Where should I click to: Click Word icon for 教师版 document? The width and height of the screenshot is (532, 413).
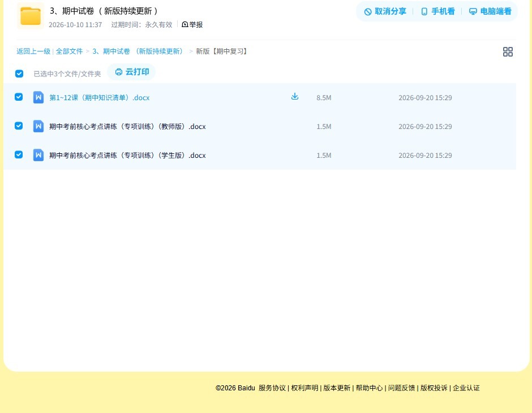38,127
